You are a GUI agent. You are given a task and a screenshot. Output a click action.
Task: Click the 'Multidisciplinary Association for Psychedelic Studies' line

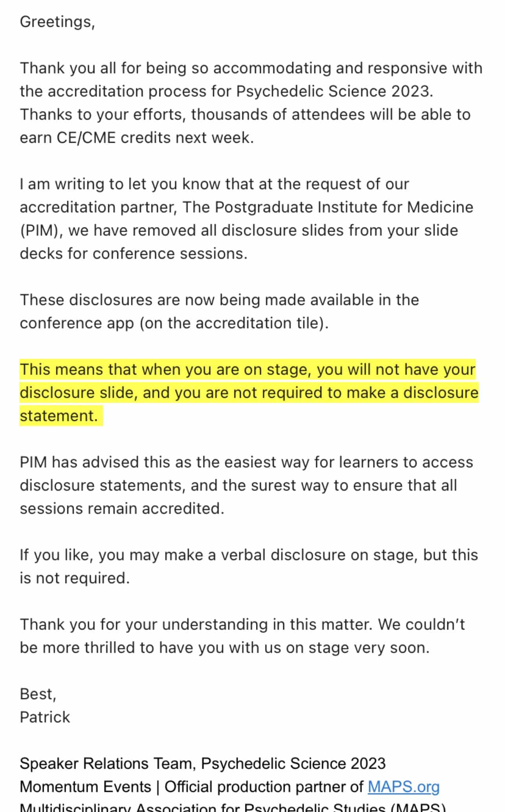[x=232, y=807]
